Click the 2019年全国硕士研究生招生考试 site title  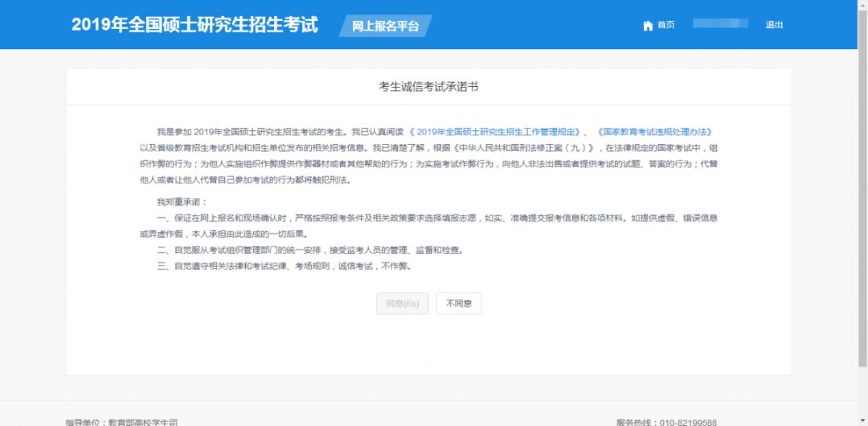(x=194, y=24)
